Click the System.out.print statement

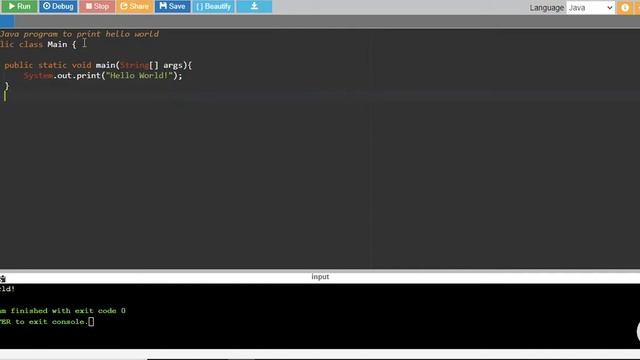pos(103,76)
